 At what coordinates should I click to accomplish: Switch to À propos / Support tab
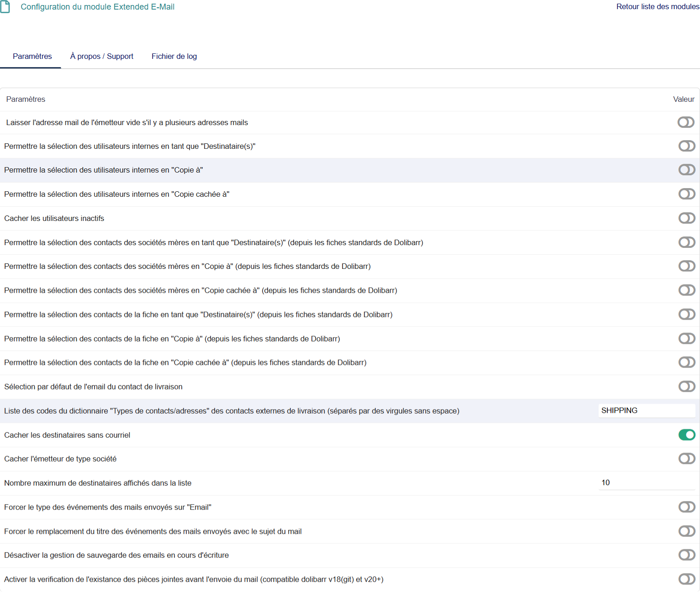click(x=101, y=56)
